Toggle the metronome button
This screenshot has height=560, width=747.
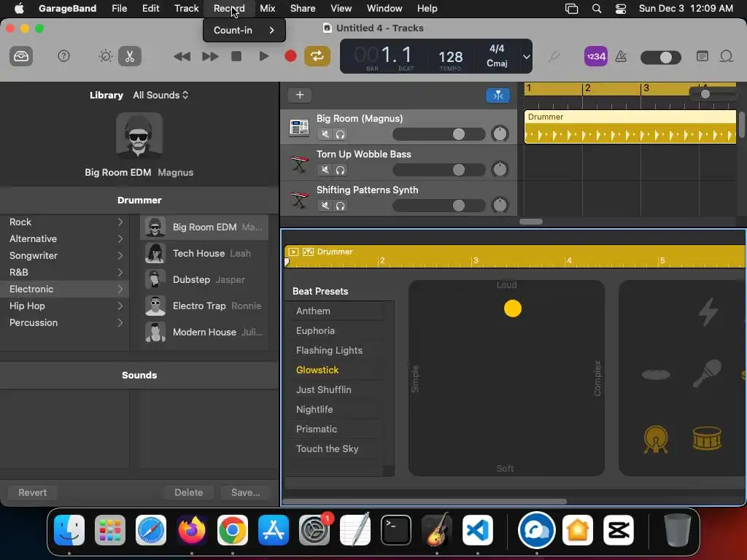pos(621,56)
